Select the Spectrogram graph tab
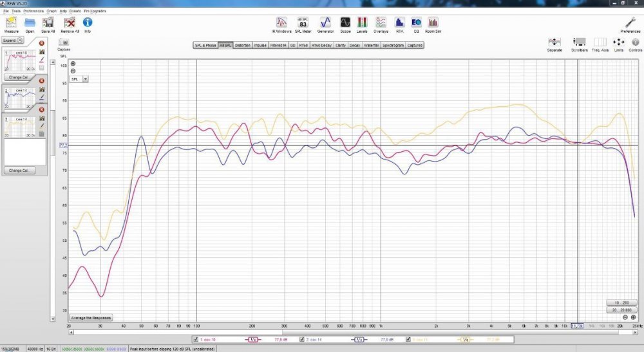 coord(393,46)
